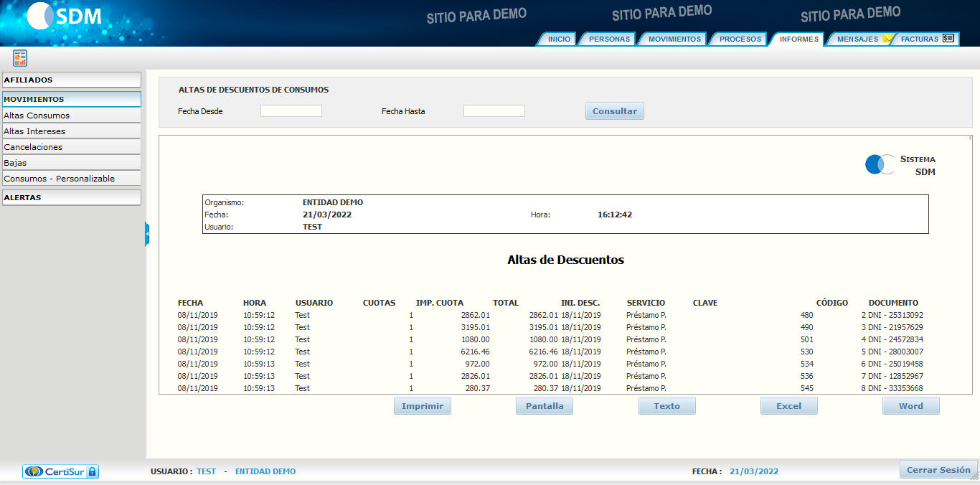Click document cell 5 DNI - 28003007
Screen dimensions: 980x485
click(x=892, y=352)
